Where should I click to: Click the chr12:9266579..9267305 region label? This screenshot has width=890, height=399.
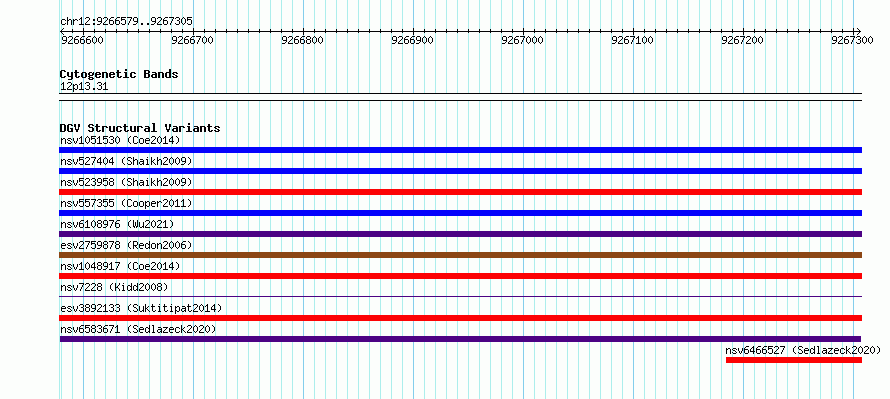(x=126, y=22)
